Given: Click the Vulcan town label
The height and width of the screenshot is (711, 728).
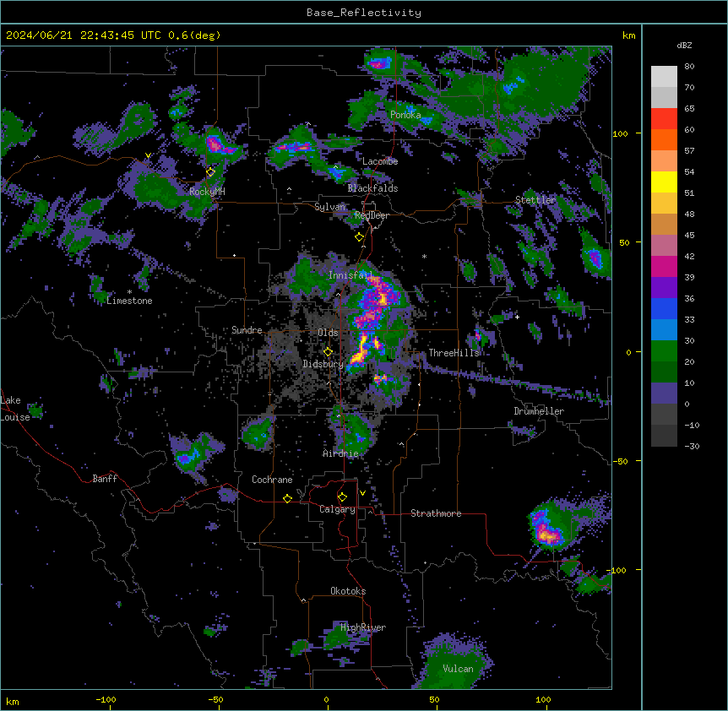Looking at the screenshot, I should tap(459, 669).
